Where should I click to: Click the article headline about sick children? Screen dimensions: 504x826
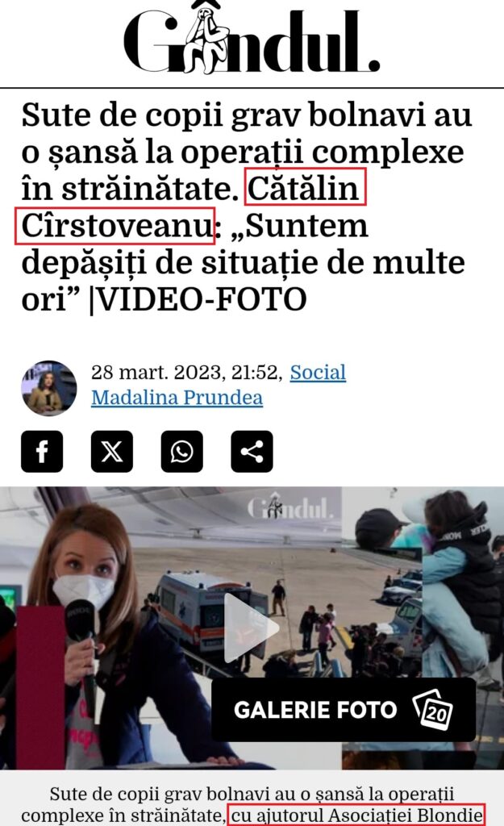(247, 206)
